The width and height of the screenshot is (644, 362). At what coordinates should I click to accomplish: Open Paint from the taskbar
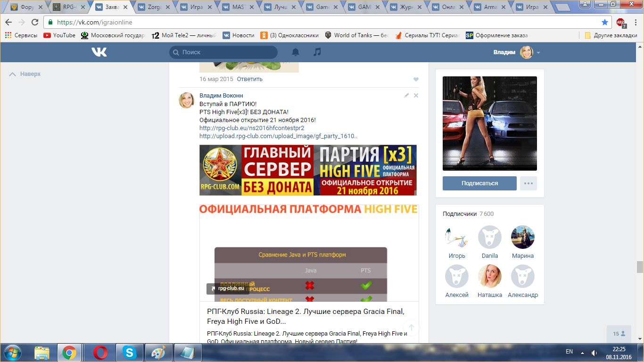158,353
